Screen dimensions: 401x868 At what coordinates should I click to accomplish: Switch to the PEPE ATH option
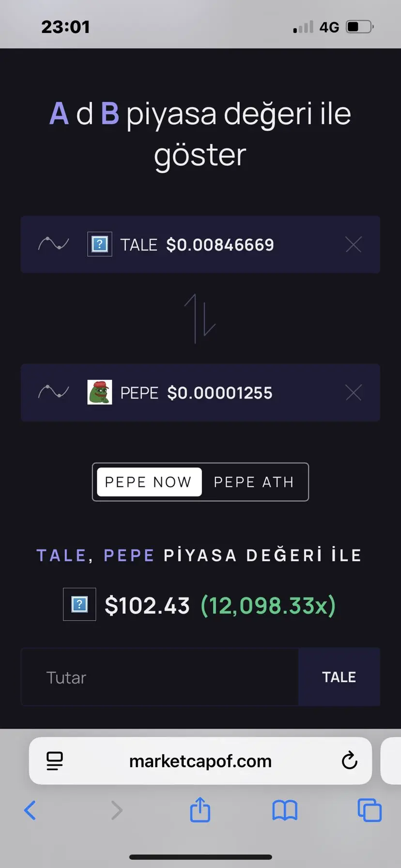click(x=254, y=482)
